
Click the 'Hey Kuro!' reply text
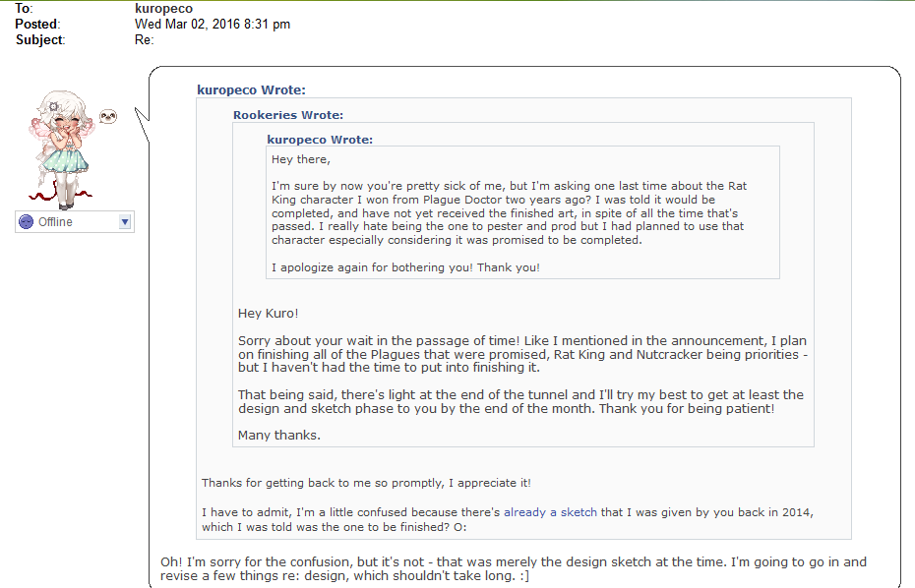click(268, 314)
